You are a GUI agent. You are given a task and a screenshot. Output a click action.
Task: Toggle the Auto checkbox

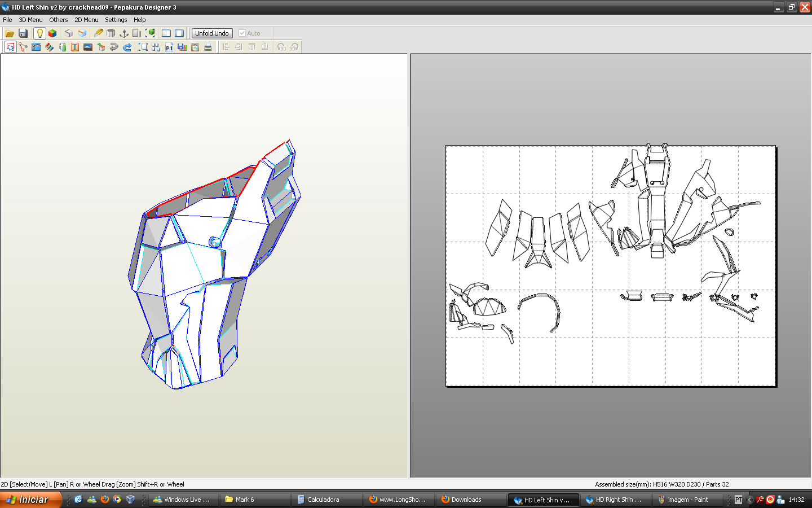click(249, 33)
